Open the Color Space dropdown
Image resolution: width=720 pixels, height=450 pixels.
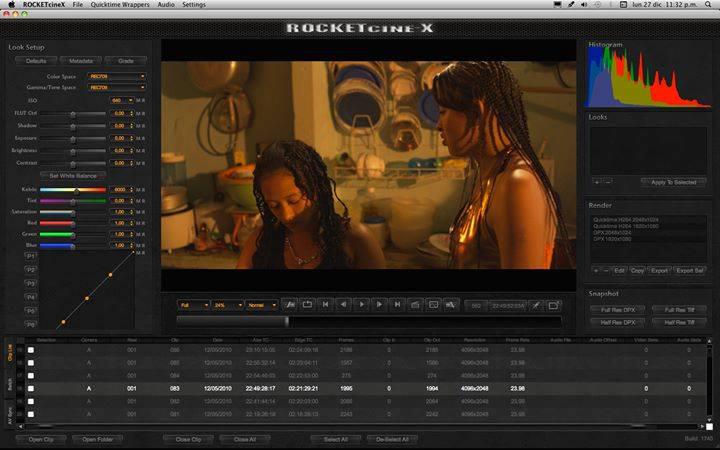click(117, 76)
